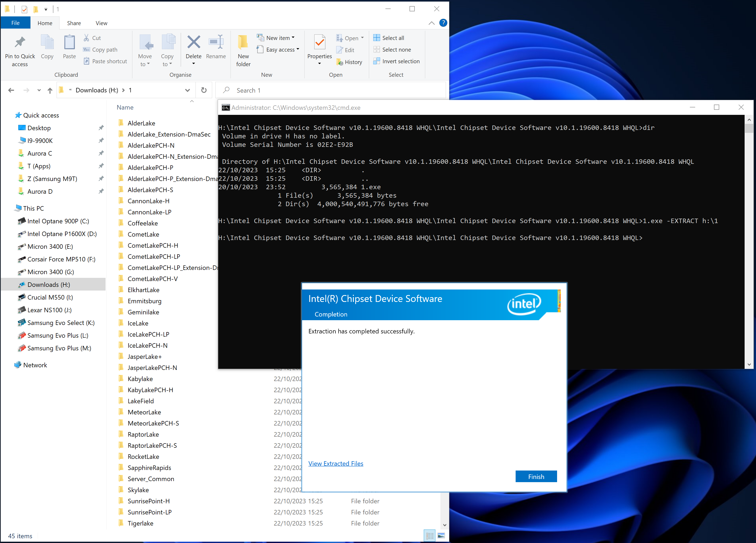This screenshot has width=756, height=543.
Task: Click the help question mark icon
Action: pyautogui.click(x=443, y=23)
